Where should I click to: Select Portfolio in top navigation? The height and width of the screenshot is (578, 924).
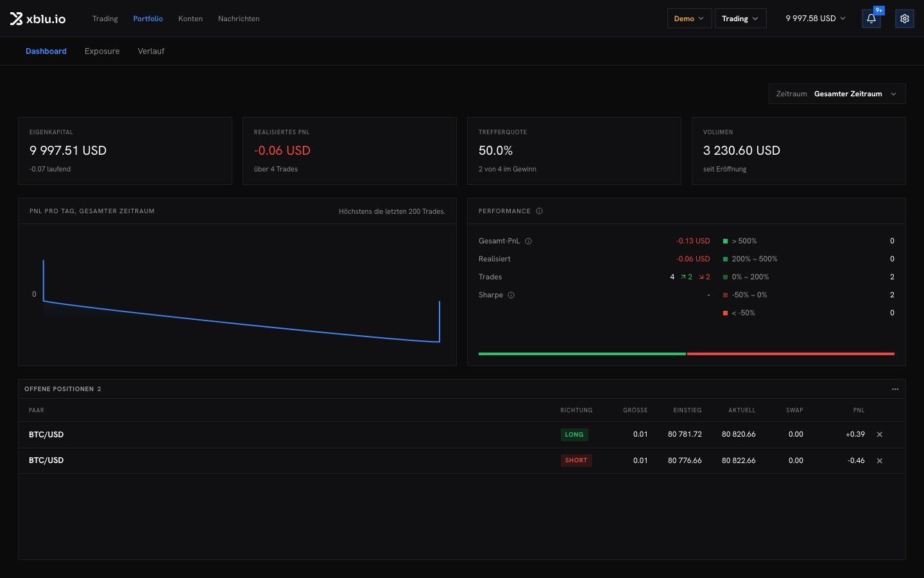click(148, 19)
